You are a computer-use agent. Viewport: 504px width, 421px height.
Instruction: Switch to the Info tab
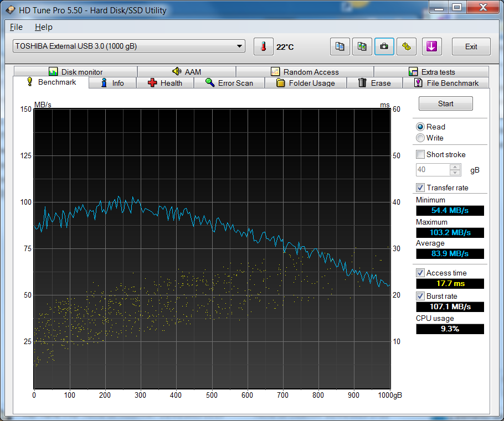click(x=112, y=83)
